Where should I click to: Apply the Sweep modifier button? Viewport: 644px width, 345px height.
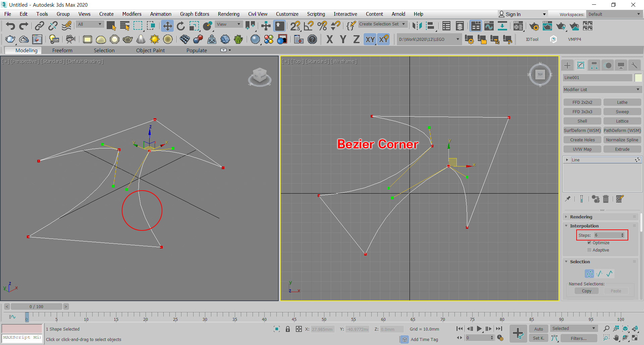tap(622, 112)
